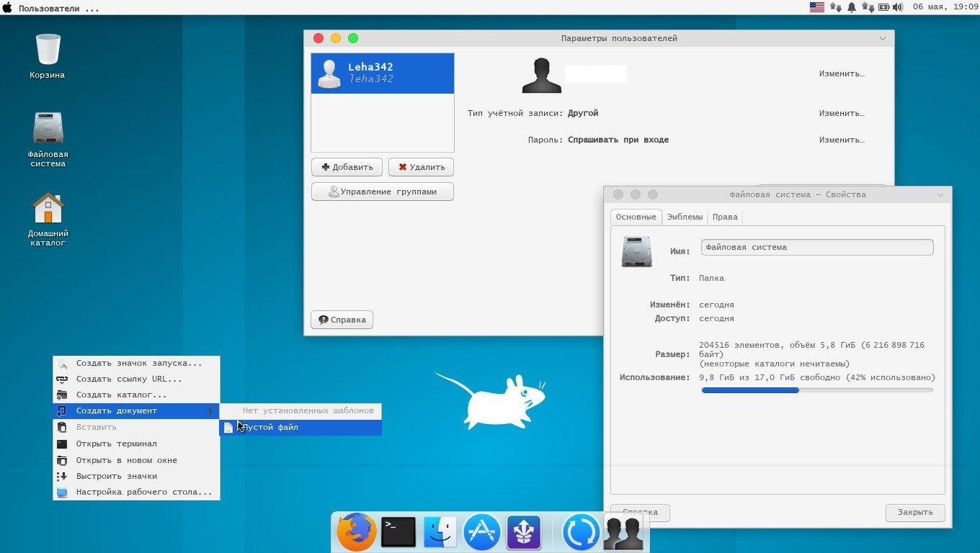Open App Store icon in dock
The image size is (980, 553).
[x=481, y=532]
